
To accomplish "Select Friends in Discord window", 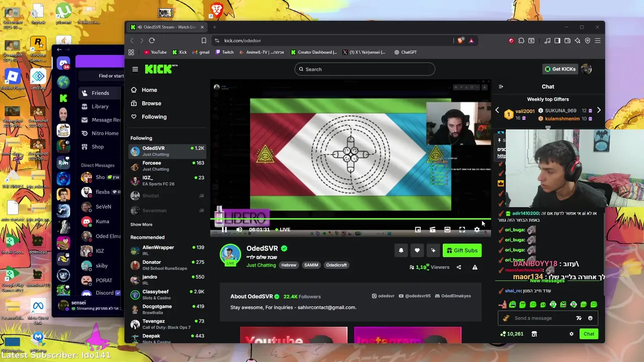I will coord(100,93).
